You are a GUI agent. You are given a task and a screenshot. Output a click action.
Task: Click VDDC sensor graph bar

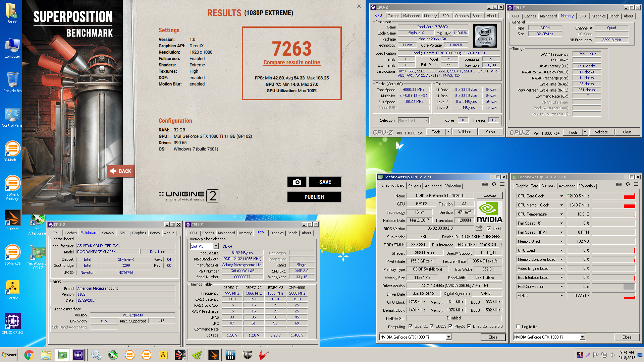pos(613,296)
